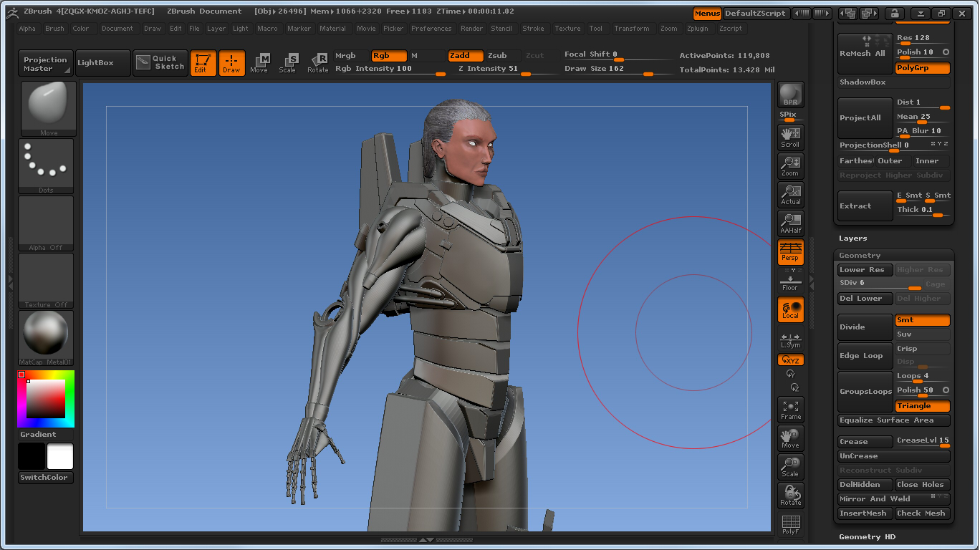Viewport: 980px width, 550px height.
Task: Click the ProjectAll button
Action: pyautogui.click(x=865, y=118)
